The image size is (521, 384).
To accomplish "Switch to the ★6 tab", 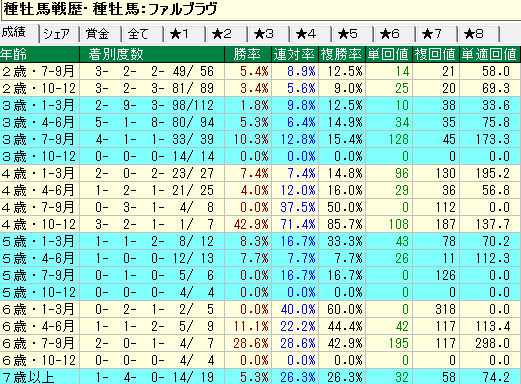I will 394,34.
